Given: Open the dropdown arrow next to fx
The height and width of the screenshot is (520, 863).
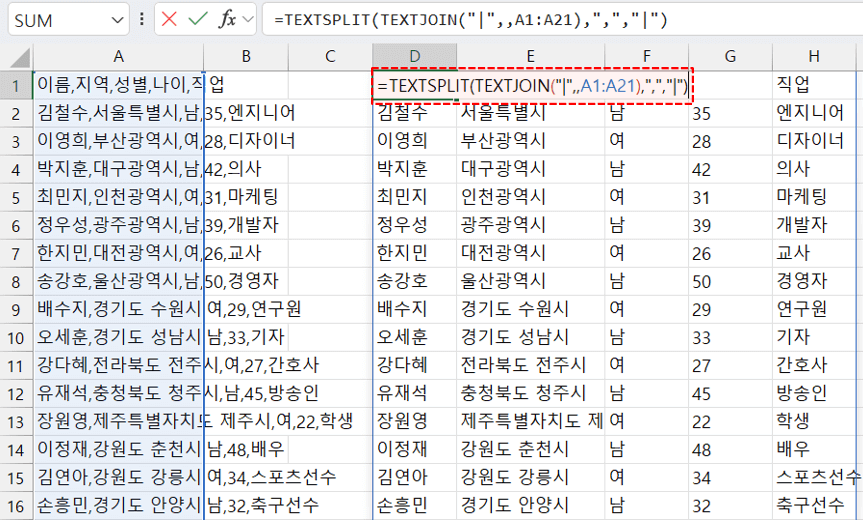Looking at the screenshot, I should pyautogui.click(x=248, y=20).
